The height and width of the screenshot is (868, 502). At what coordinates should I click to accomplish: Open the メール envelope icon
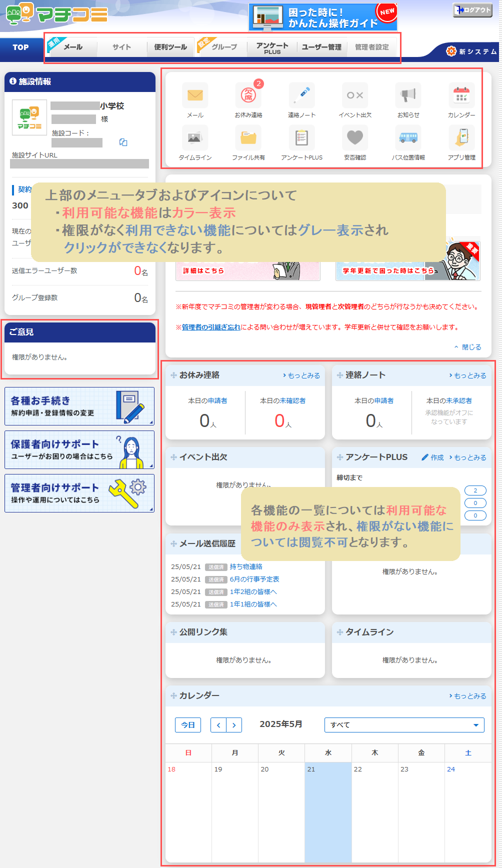[195, 95]
